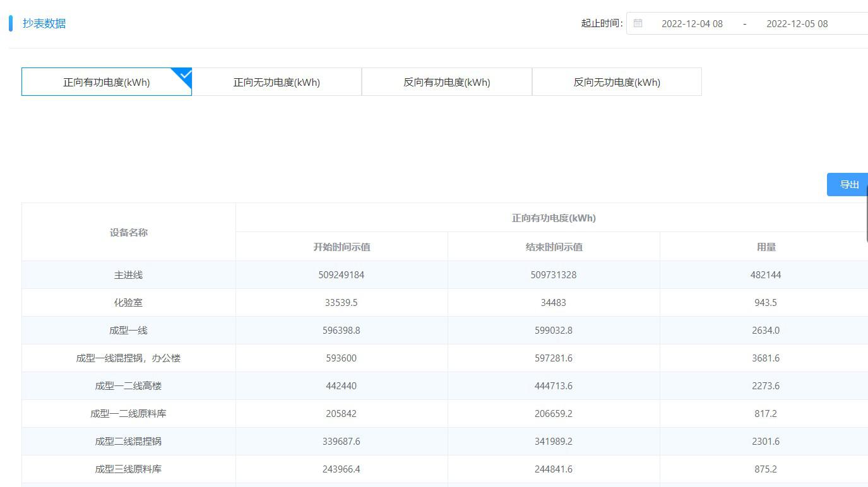Viewport: 868px width, 487px height.
Task: Click the end date field 2022-12-05 08
Action: click(x=797, y=24)
